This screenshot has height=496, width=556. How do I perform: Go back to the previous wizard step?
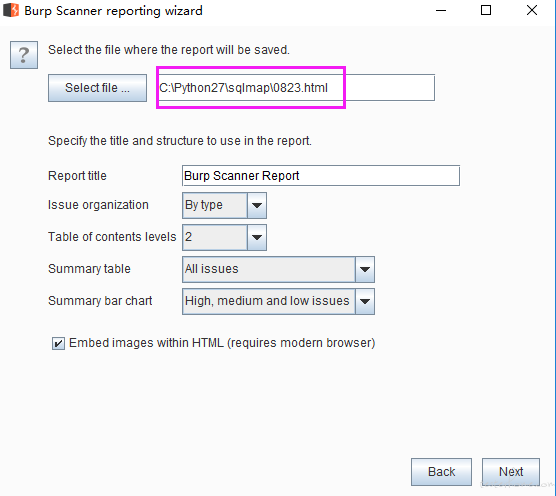click(441, 472)
